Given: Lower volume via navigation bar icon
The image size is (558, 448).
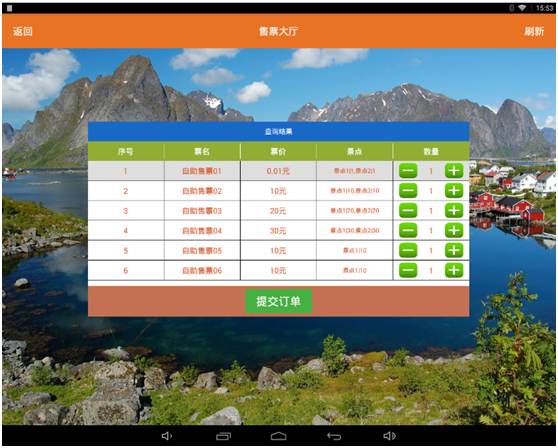Looking at the screenshot, I should [167, 436].
